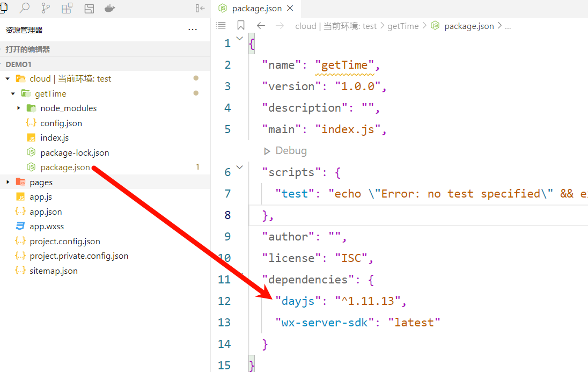Click the "index.js" main value
This screenshot has height=372, width=588.
point(348,129)
